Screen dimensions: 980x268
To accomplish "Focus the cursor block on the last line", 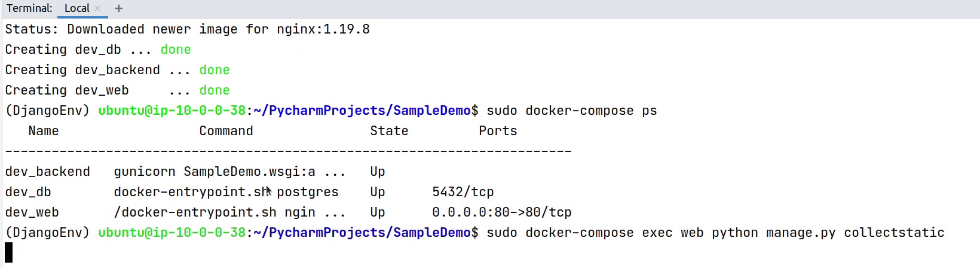I will [9, 252].
